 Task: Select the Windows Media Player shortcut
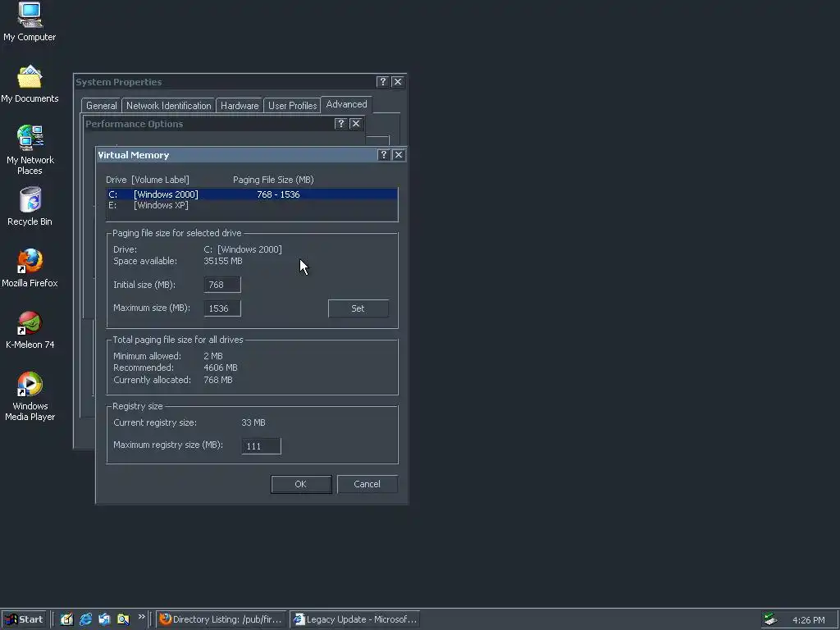click(x=30, y=396)
